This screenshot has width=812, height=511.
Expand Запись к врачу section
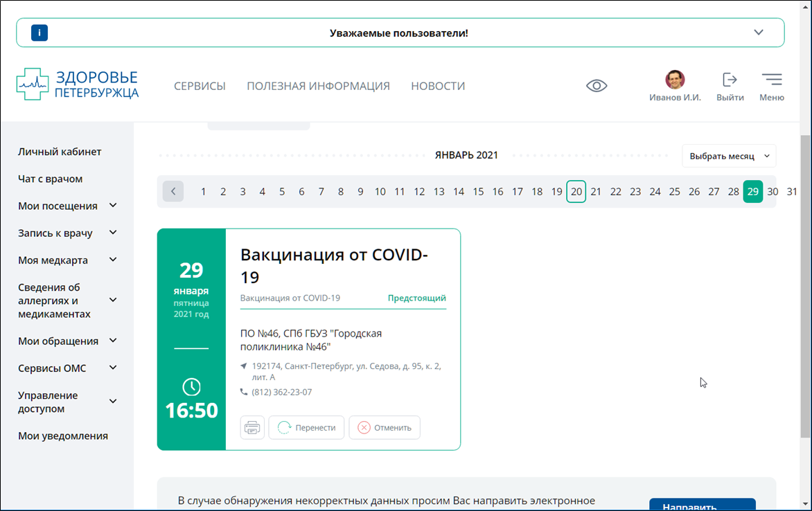pyautogui.click(x=113, y=233)
